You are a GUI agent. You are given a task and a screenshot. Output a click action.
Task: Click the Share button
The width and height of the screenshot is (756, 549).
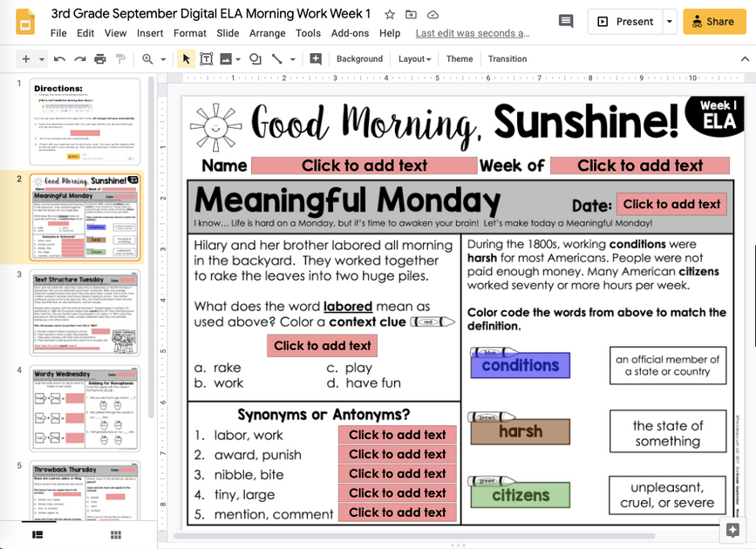click(x=714, y=20)
